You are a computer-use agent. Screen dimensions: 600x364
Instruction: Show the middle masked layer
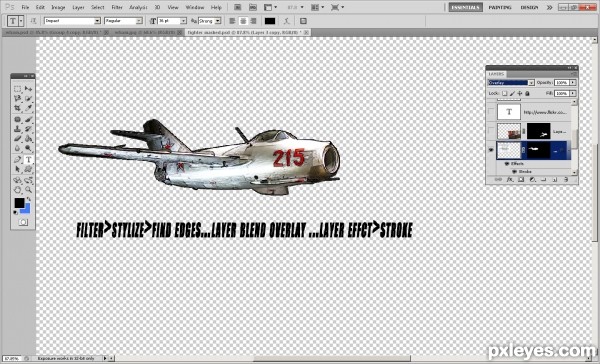pos(491,131)
